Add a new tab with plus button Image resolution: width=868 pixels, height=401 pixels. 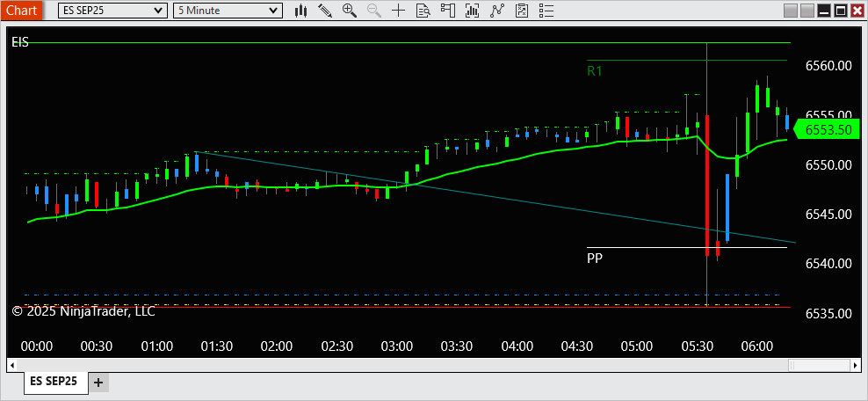pyautogui.click(x=98, y=383)
